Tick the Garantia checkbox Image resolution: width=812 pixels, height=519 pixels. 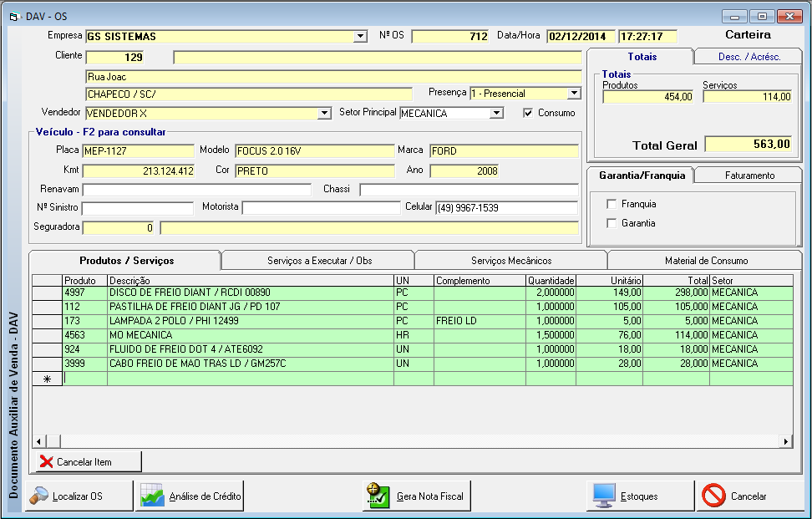[x=612, y=223]
